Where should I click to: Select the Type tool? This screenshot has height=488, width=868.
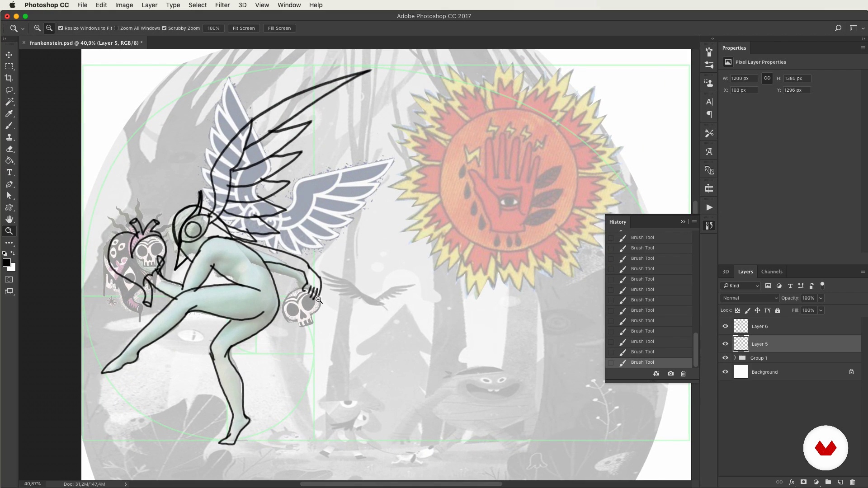click(x=9, y=173)
